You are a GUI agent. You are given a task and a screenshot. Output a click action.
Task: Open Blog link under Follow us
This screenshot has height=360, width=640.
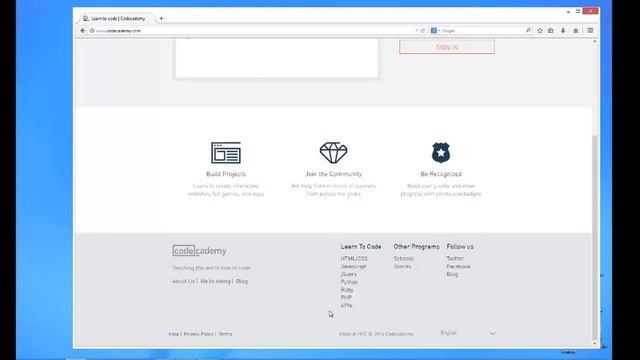(x=452, y=274)
